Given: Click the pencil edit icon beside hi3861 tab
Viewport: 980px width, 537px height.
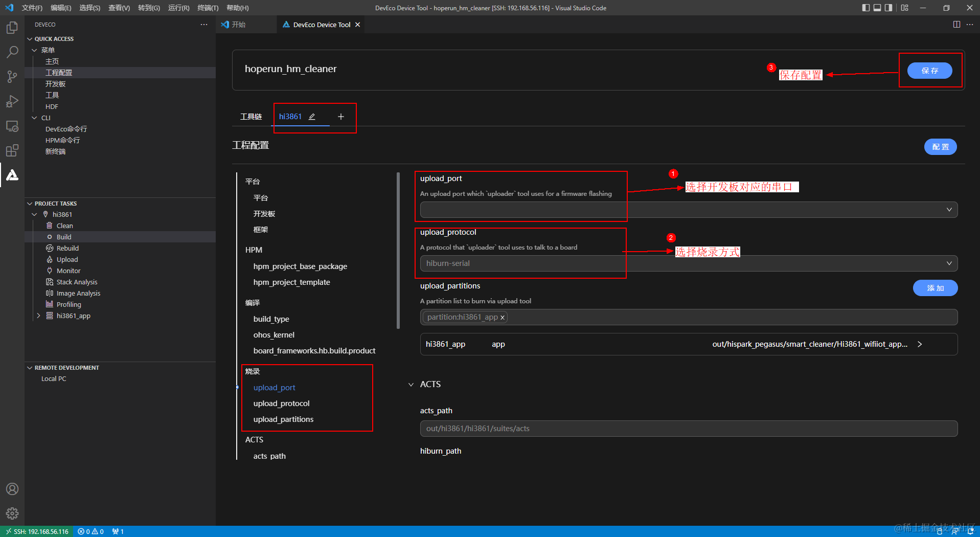Looking at the screenshot, I should [312, 117].
